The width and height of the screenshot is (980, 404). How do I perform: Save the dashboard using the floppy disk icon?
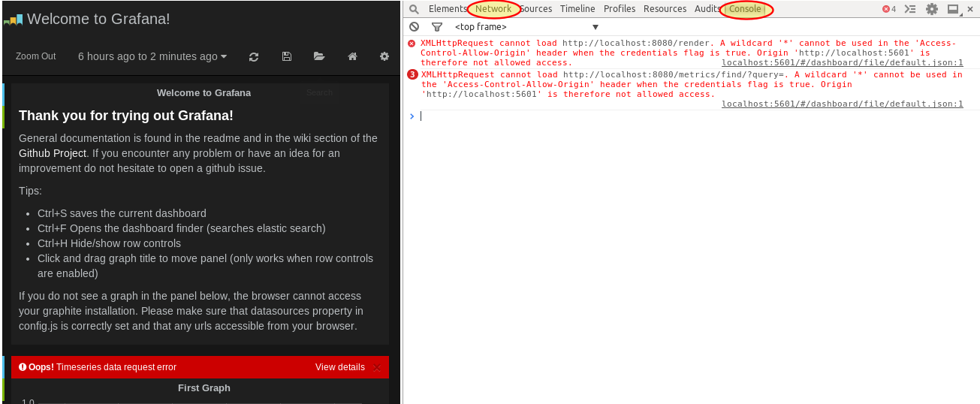click(x=287, y=56)
